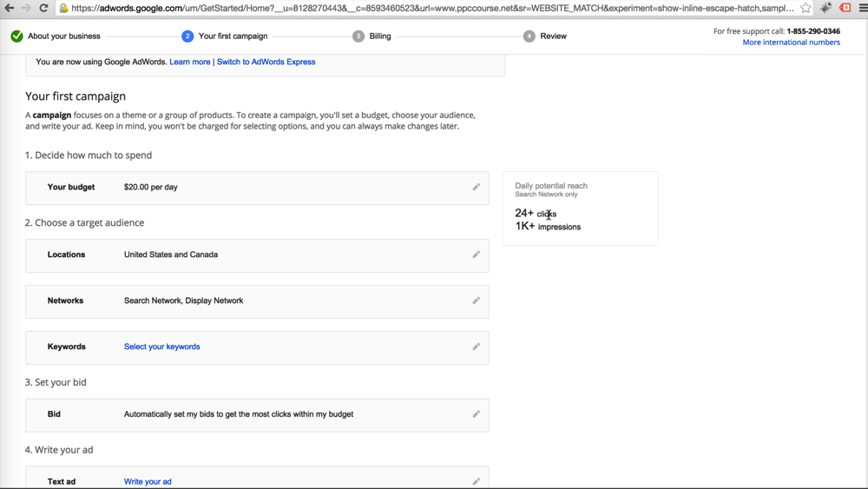The height and width of the screenshot is (489, 868).
Task: Click the gear-like extension icon in toolbar
Action: (x=826, y=8)
